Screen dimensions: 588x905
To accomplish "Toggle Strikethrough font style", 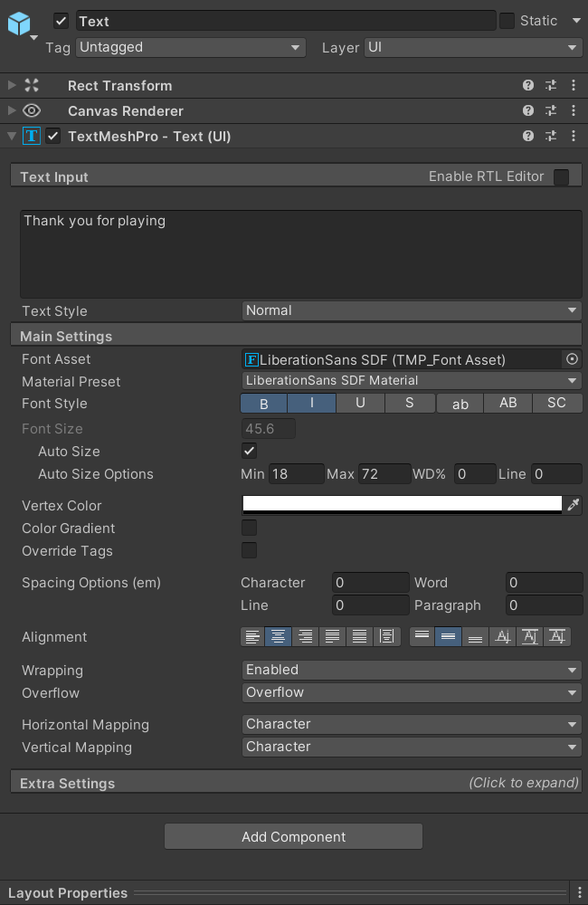I will [409, 404].
